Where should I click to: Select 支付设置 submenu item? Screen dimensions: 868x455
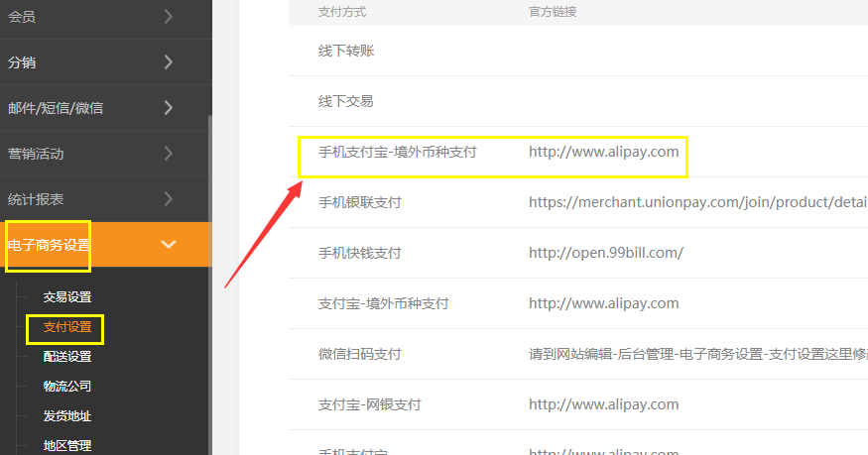click(x=67, y=327)
